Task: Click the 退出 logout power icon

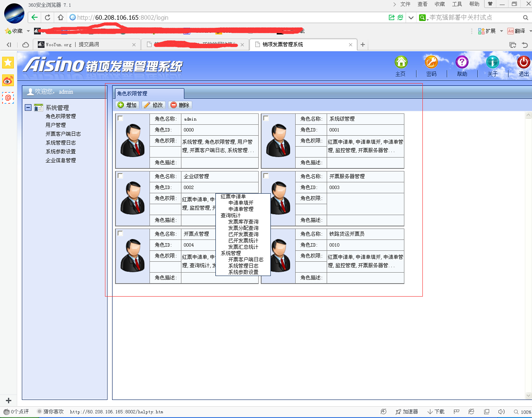Action: pos(524,62)
